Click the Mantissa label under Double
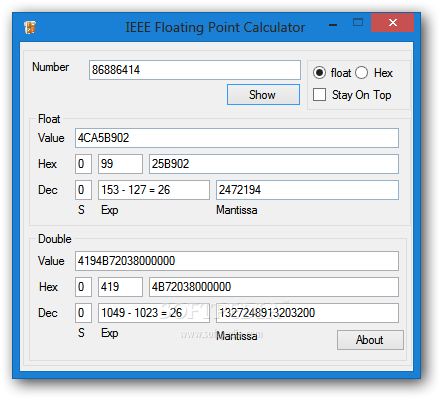The height and width of the screenshot is (399, 441). [237, 336]
